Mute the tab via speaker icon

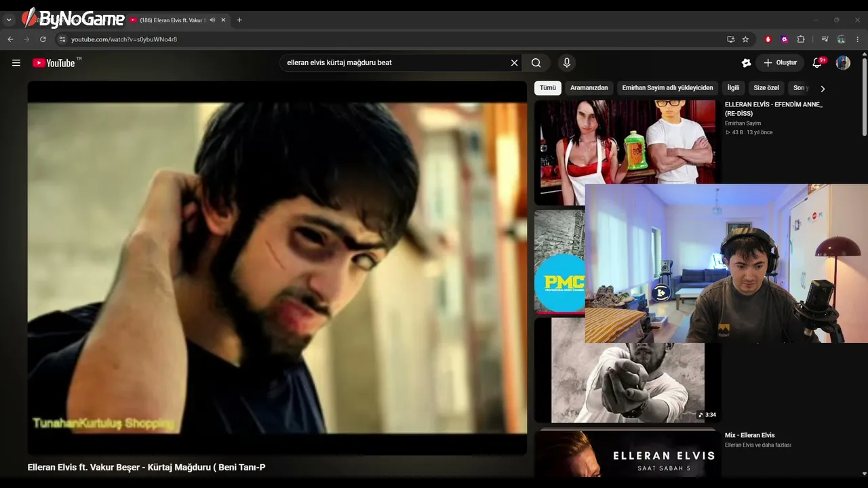click(x=212, y=20)
